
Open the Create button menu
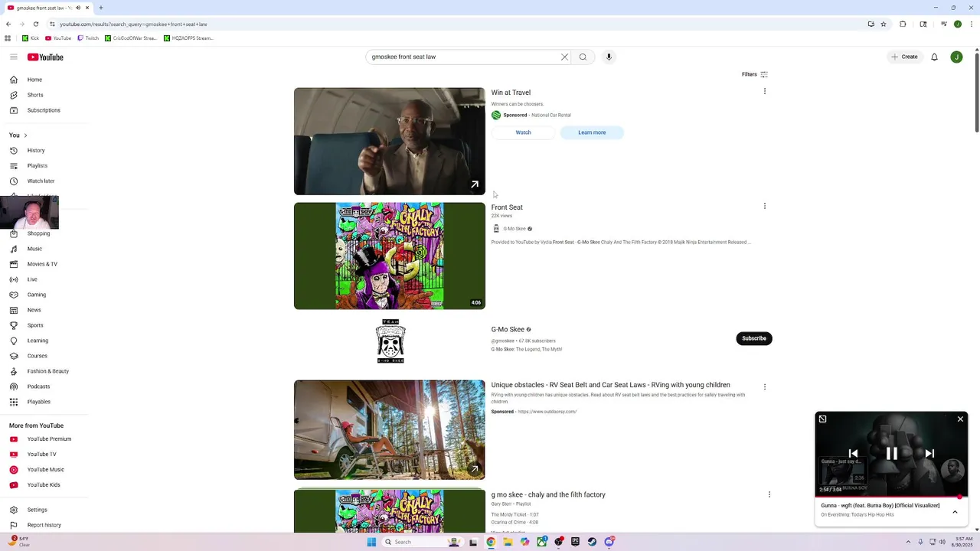(904, 57)
